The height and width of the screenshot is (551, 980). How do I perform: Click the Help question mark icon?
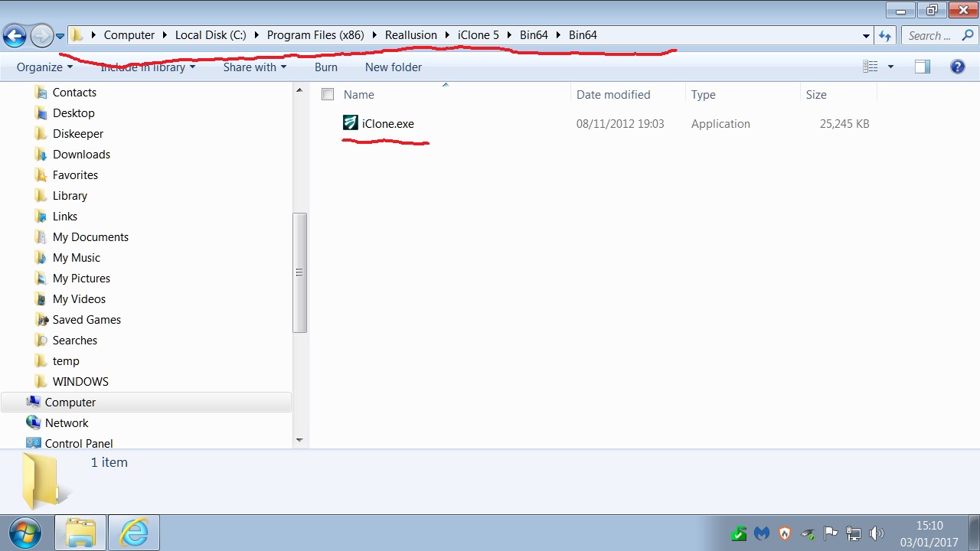957,67
